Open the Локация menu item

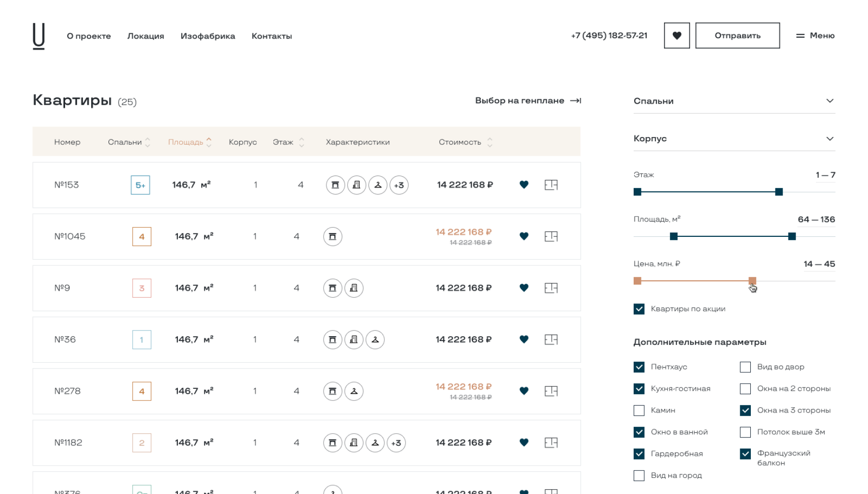click(146, 36)
